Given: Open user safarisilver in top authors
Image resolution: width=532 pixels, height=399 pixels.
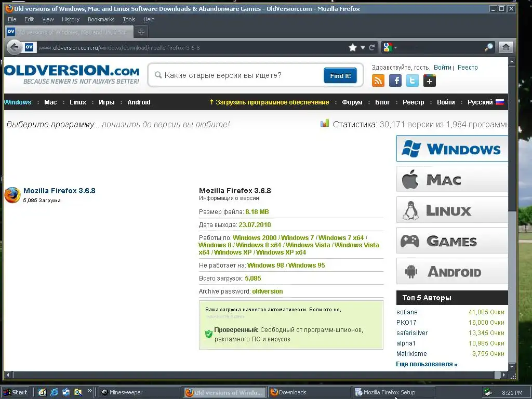Looking at the screenshot, I should (412, 333).
